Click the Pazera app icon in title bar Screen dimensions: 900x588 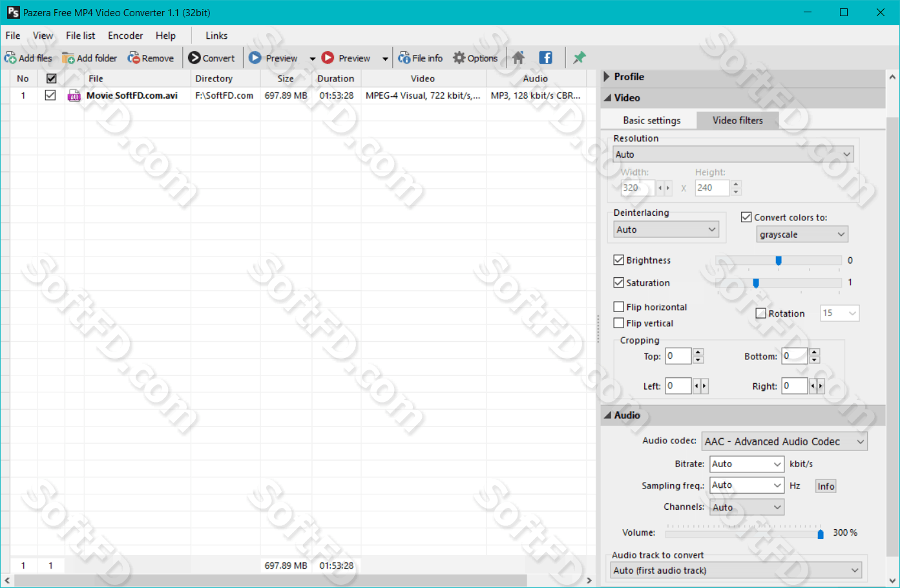coord(13,12)
